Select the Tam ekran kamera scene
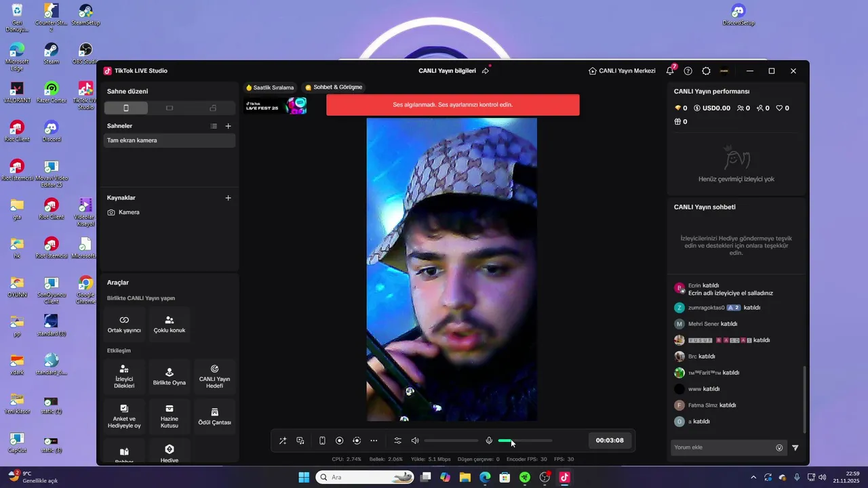The height and width of the screenshot is (488, 868). pos(170,140)
